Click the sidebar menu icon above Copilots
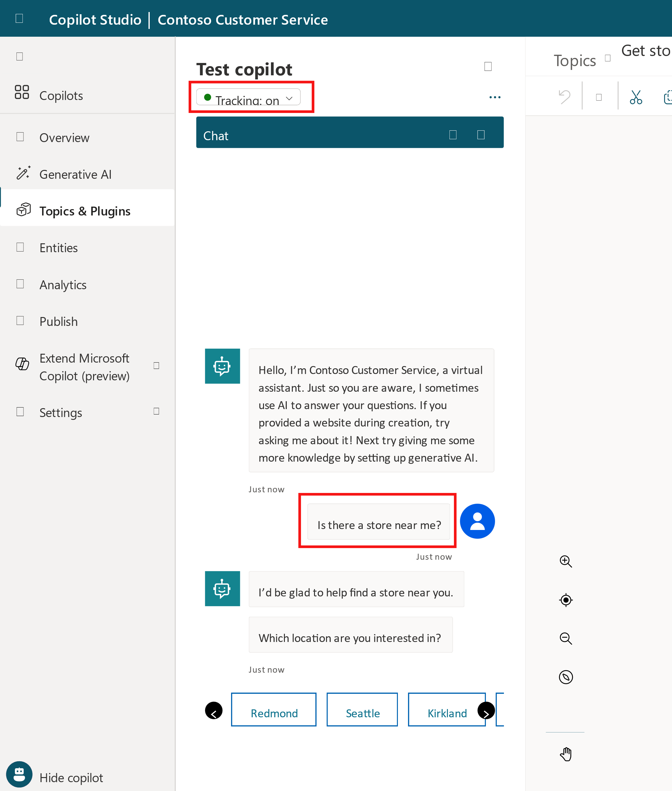 20,56
